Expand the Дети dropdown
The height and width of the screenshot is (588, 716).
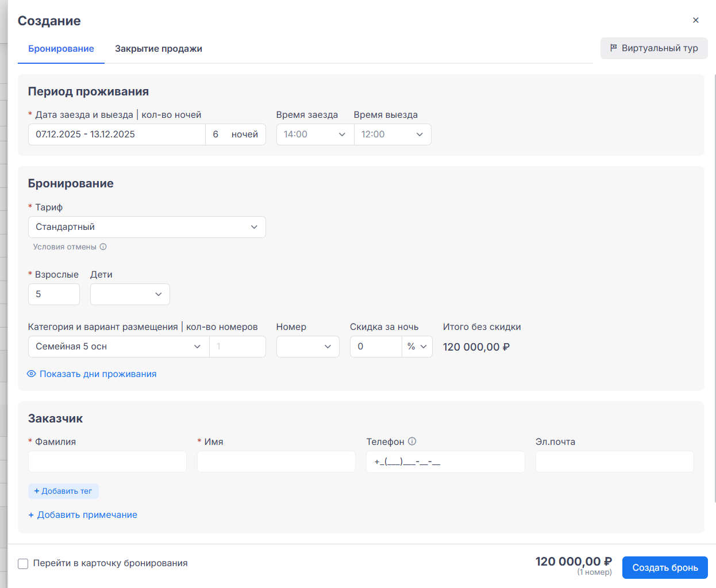130,294
